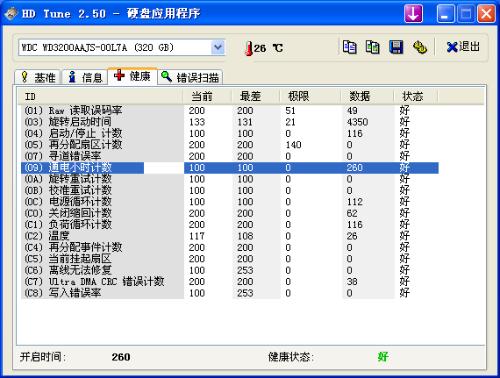Click the save floppy disk icon
The height and width of the screenshot is (378, 500).
click(x=396, y=47)
